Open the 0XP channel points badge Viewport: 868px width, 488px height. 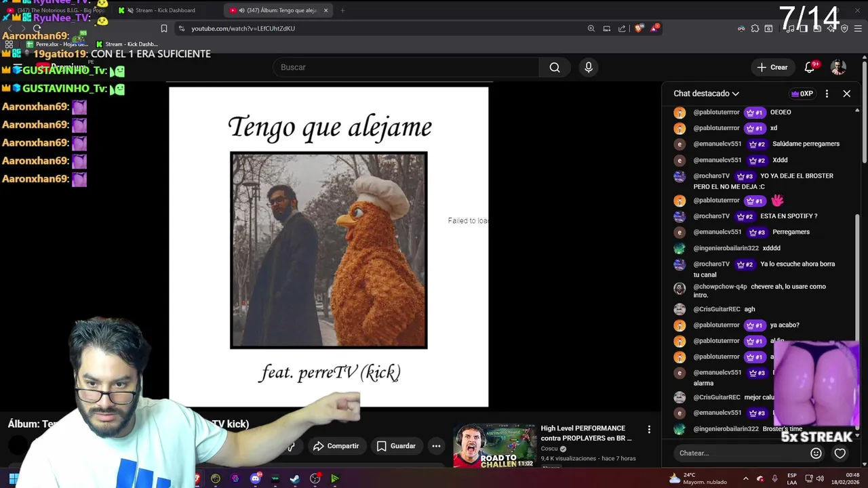pos(802,94)
